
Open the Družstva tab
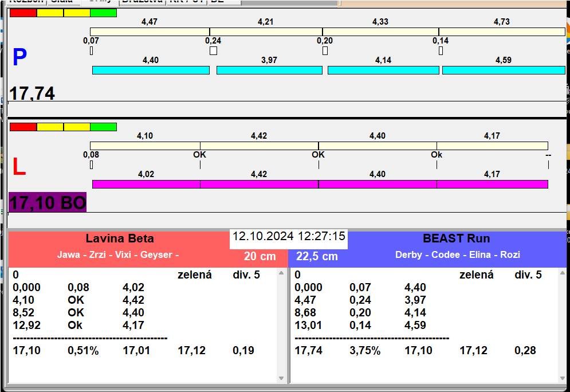(142, 2)
